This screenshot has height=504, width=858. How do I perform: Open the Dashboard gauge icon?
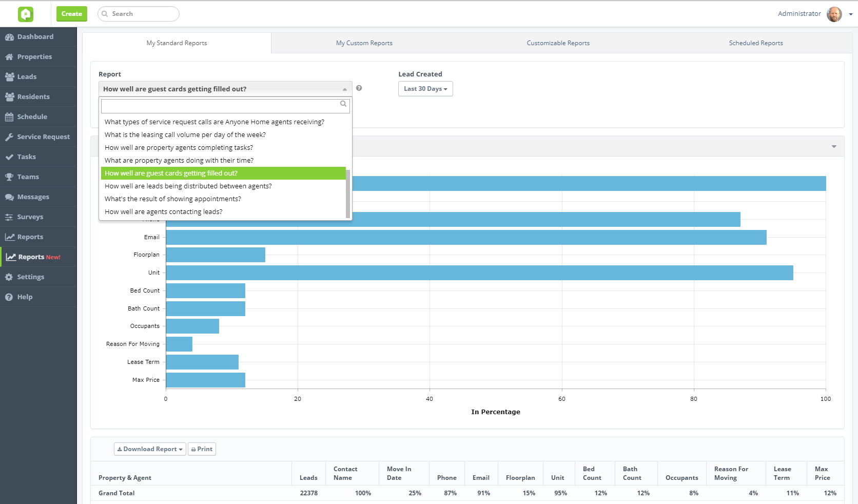(9, 37)
